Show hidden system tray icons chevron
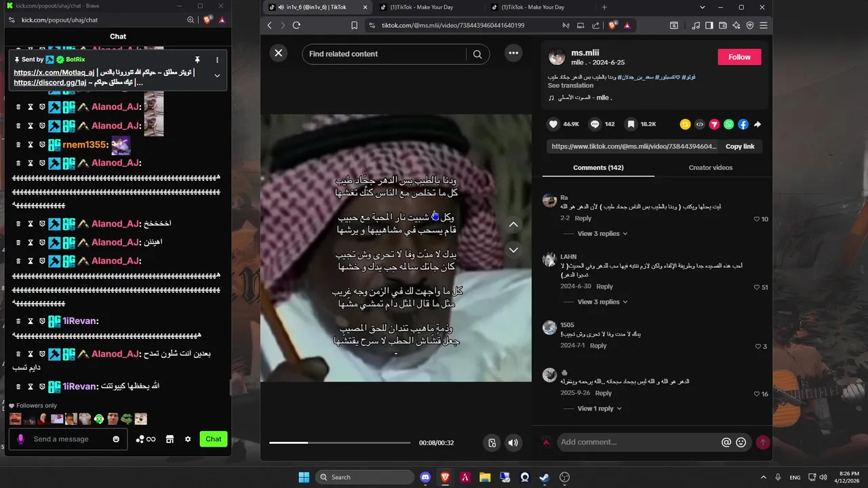The image size is (868, 488). 764,477
